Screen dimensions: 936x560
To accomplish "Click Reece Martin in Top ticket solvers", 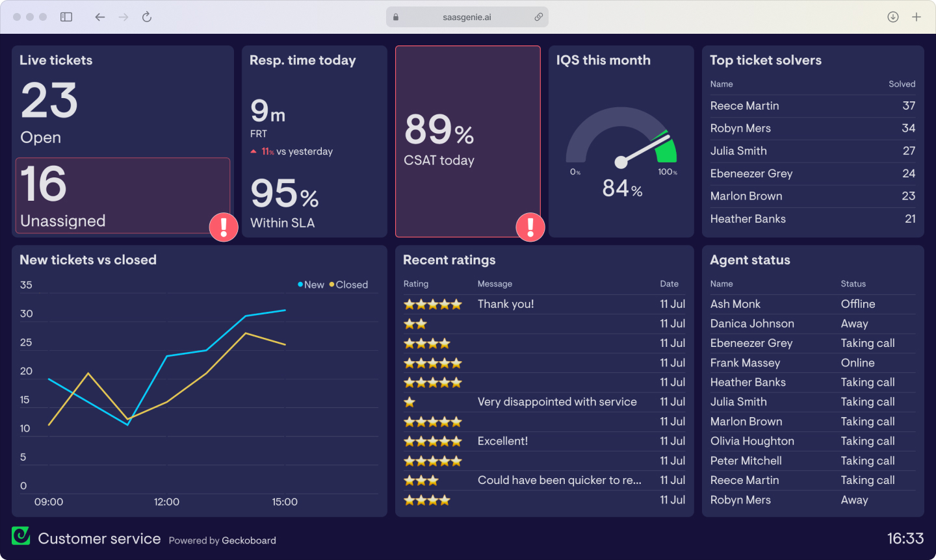I will (744, 105).
